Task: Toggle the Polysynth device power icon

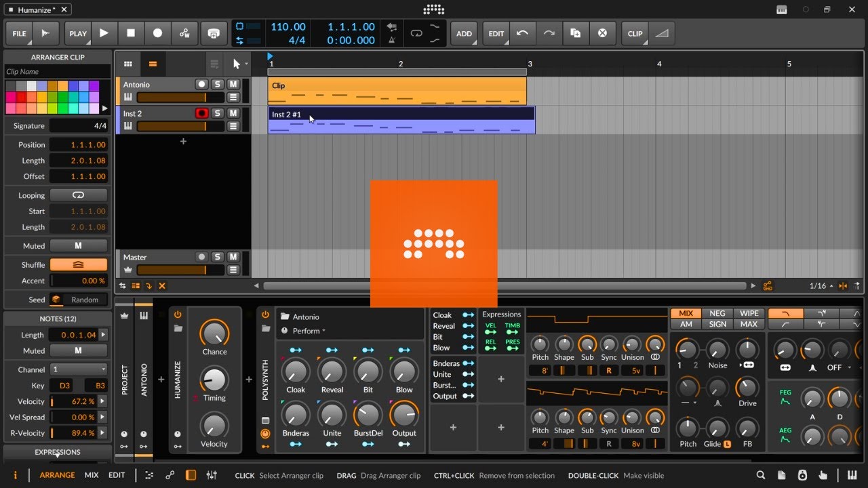Action: [265, 314]
